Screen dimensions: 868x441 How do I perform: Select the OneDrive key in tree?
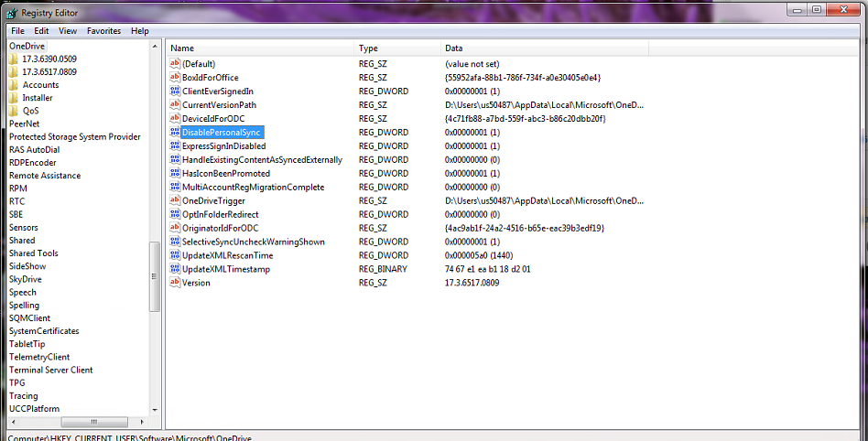(27, 46)
